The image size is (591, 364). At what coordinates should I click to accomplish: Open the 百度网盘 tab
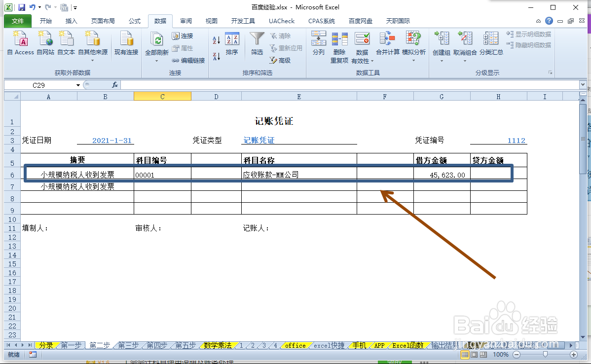(x=360, y=21)
